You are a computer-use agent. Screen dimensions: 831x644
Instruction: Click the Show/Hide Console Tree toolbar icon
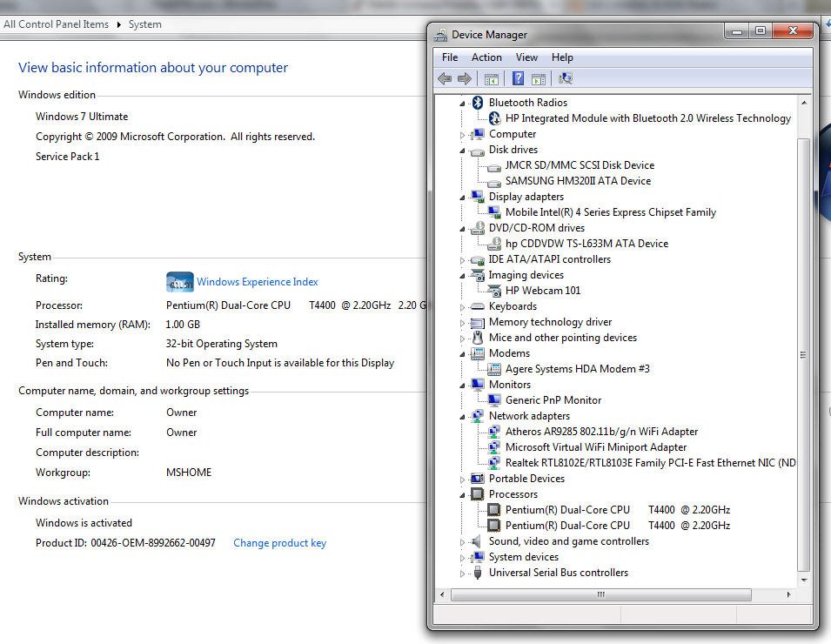pyautogui.click(x=492, y=79)
